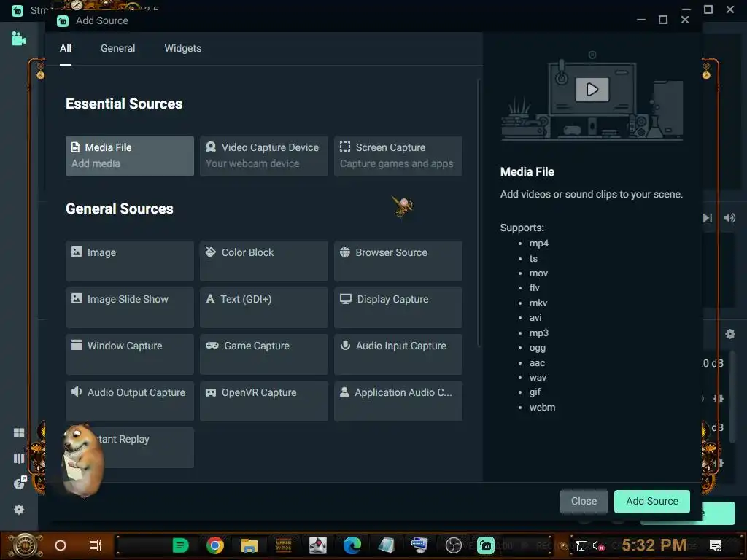Click the window icon on Window Capture

[x=77, y=345]
